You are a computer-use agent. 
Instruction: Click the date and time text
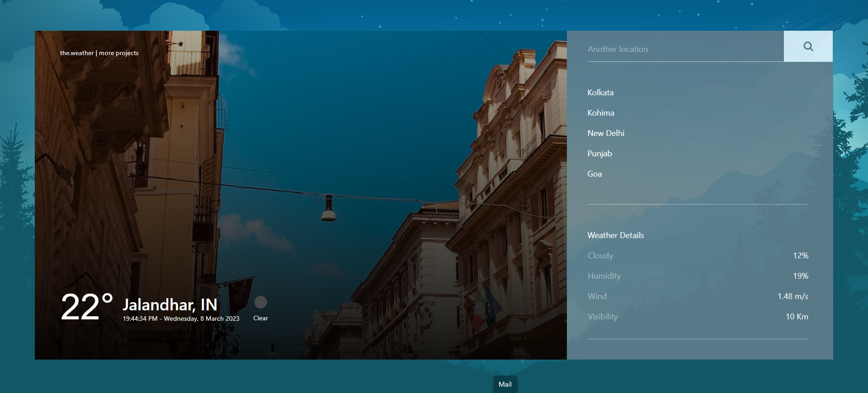point(181,318)
